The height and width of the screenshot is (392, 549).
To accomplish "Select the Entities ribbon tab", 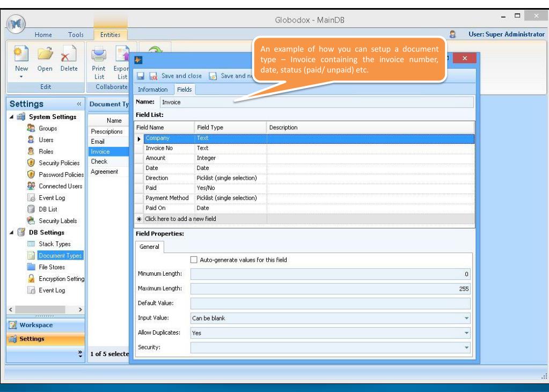I will click(x=110, y=35).
